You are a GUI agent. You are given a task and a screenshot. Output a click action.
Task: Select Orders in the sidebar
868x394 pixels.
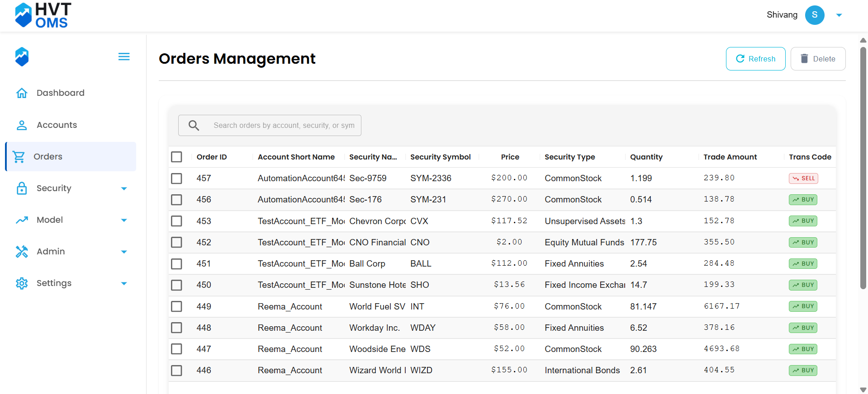(x=71, y=157)
